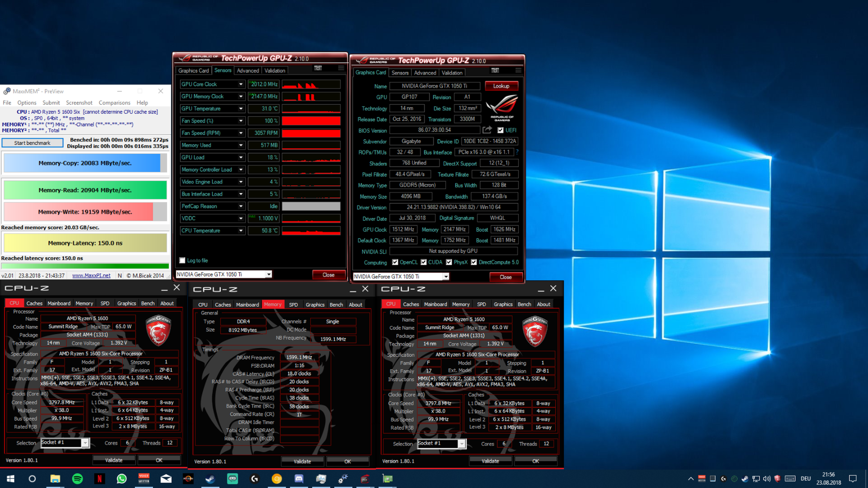868x488 pixels.
Task: Toggle the UEFI checkbox in GPU-Z
Action: pos(500,130)
